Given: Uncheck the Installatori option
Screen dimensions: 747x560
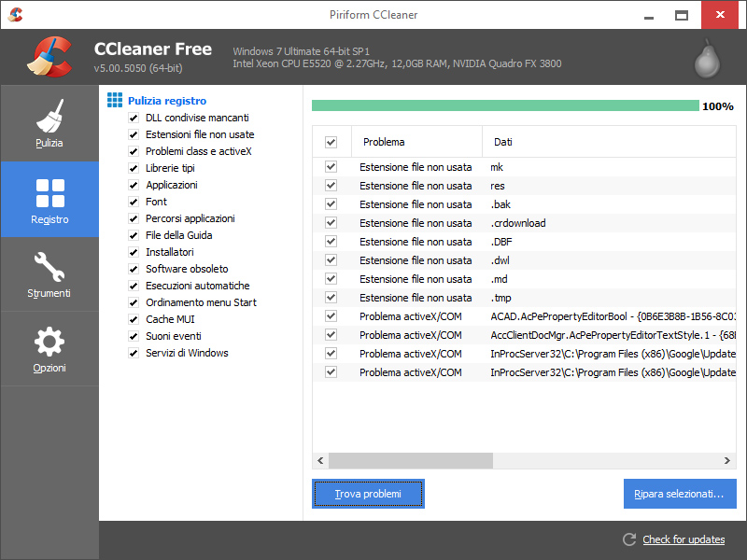Looking at the screenshot, I should click(x=134, y=252).
